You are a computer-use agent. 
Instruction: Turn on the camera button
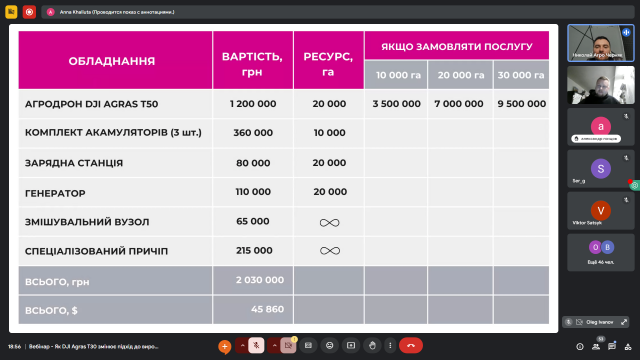[288, 346]
